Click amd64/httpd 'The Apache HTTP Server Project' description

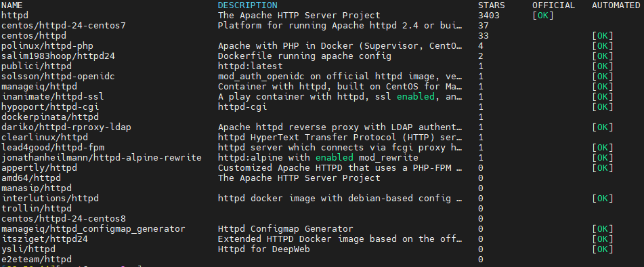point(299,178)
